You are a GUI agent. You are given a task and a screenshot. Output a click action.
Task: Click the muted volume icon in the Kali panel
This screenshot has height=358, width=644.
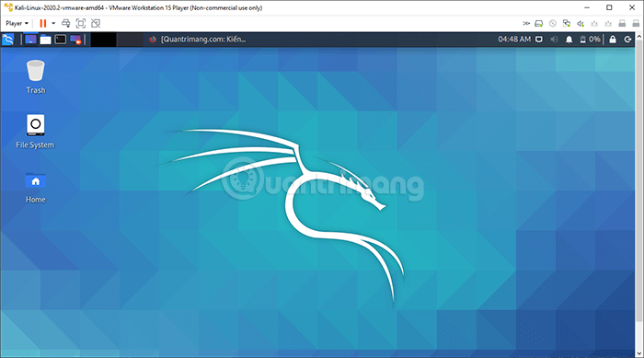(x=554, y=40)
